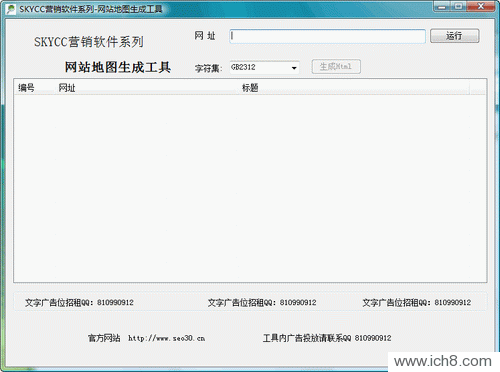
Task: Click the 官方网站 label
Action: tap(104, 338)
